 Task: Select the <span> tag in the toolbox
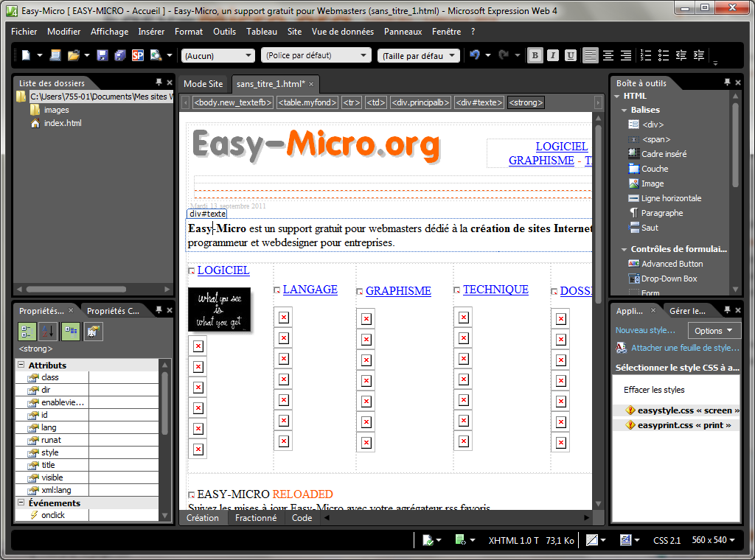tap(655, 139)
